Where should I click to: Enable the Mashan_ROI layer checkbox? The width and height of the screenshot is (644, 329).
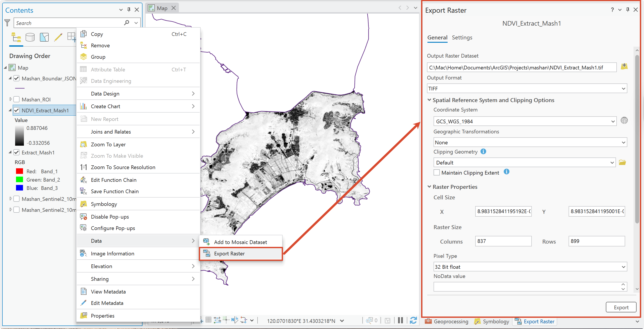(x=16, y=99)
